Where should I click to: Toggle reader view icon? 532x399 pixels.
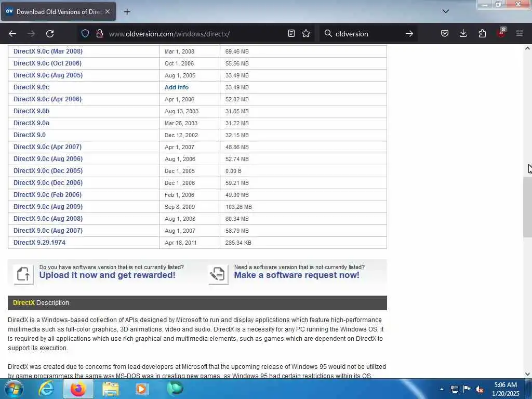pos(291,33)
